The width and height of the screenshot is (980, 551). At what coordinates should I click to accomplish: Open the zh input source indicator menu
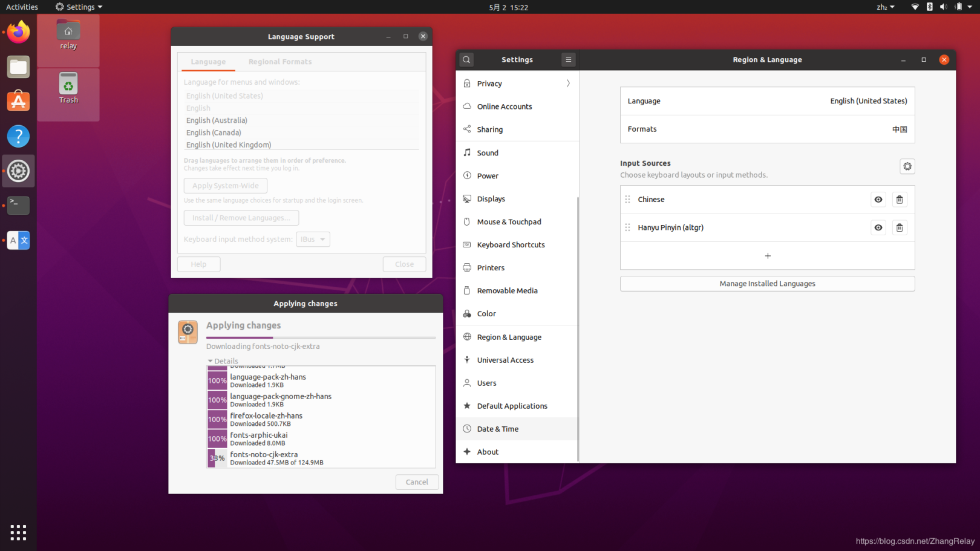point(885,7)
